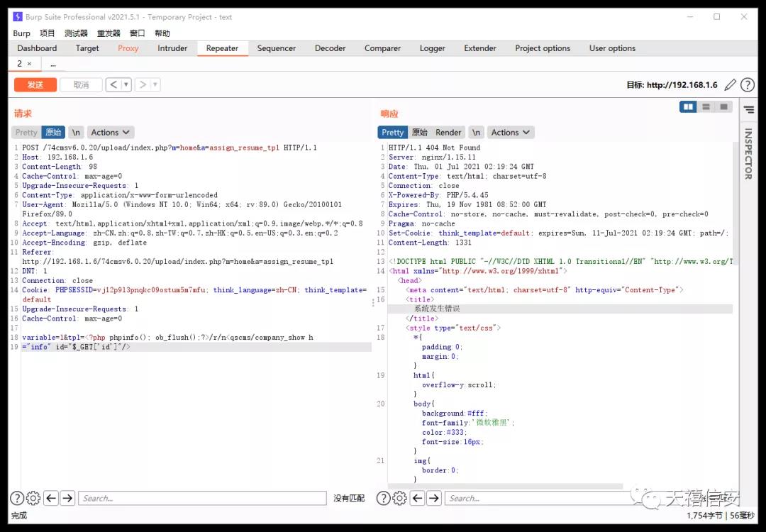Screen dimensions: 766x532
Task: Click the "Content-Length: 98" request header
Action: click(60, 167)
